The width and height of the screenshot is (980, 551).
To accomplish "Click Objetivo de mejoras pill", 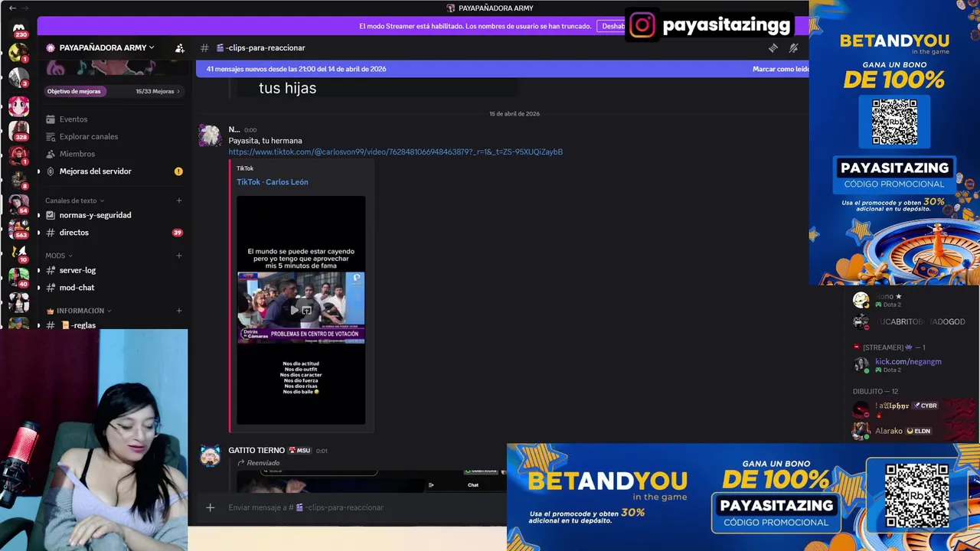I will pyautogui.click(x=73, y=91).
